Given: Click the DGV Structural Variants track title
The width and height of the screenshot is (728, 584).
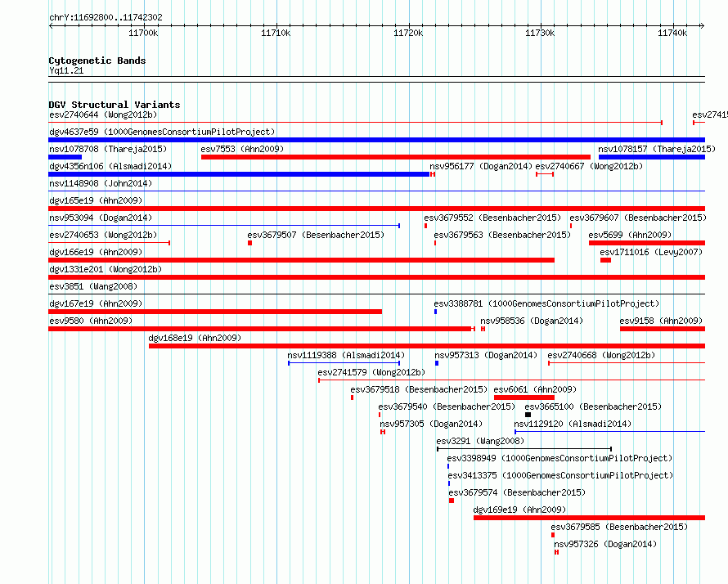Looking at the screenshot, I should tap(115, 105).
